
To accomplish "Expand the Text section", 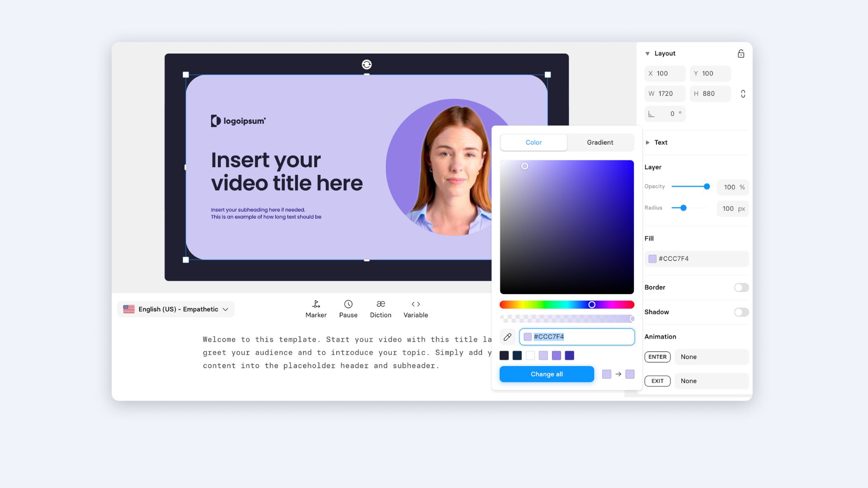I will coord(647,143).
